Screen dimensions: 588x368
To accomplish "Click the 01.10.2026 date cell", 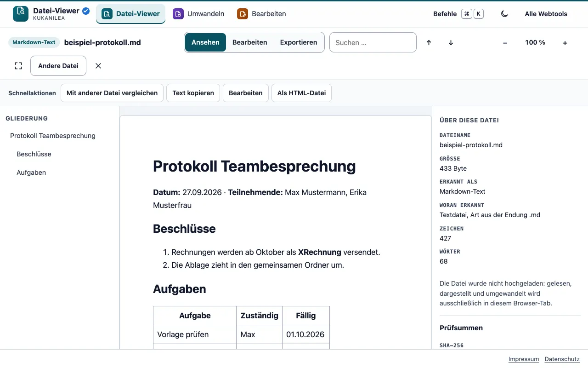I will [306, 334].
